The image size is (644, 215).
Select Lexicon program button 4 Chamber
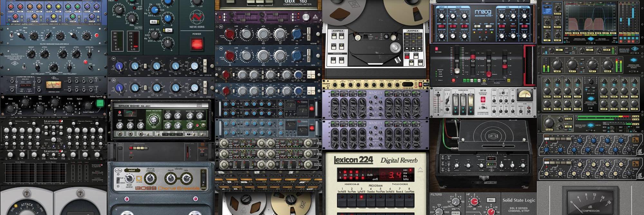pos(371,200)
